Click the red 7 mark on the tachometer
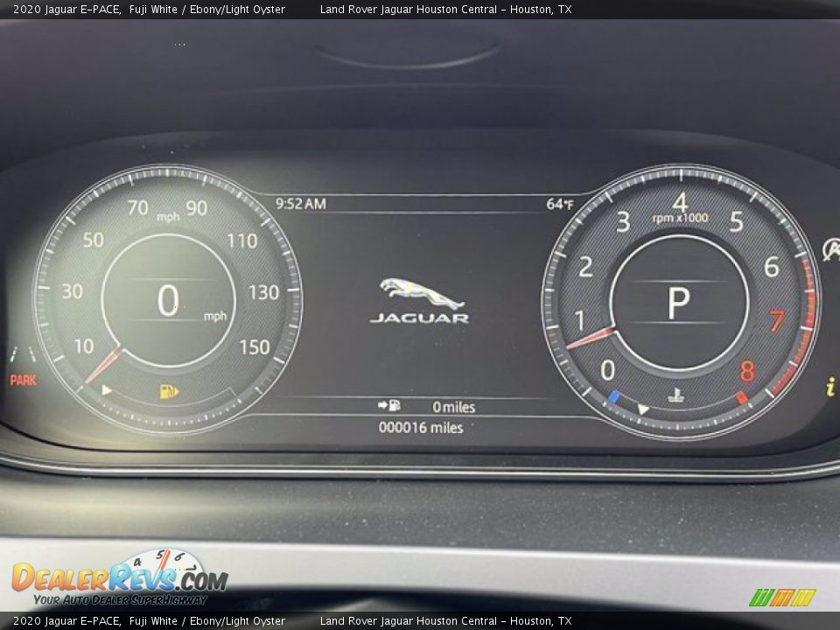This screenshot has height=630, width=840. [777, 321]
